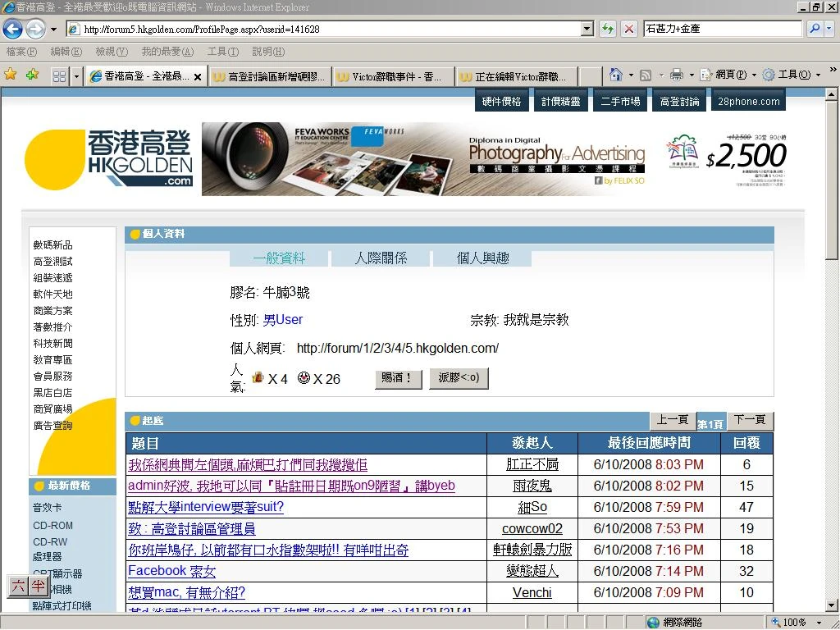Click the 計價精靈 nav button
The width and height of the screenshot is (840, 630).
point(561,101)
